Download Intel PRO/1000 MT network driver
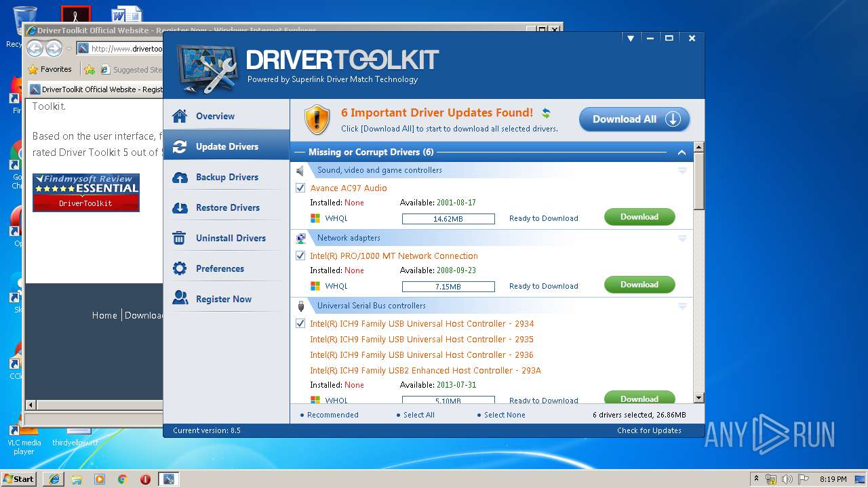 [x=639, y=285]
